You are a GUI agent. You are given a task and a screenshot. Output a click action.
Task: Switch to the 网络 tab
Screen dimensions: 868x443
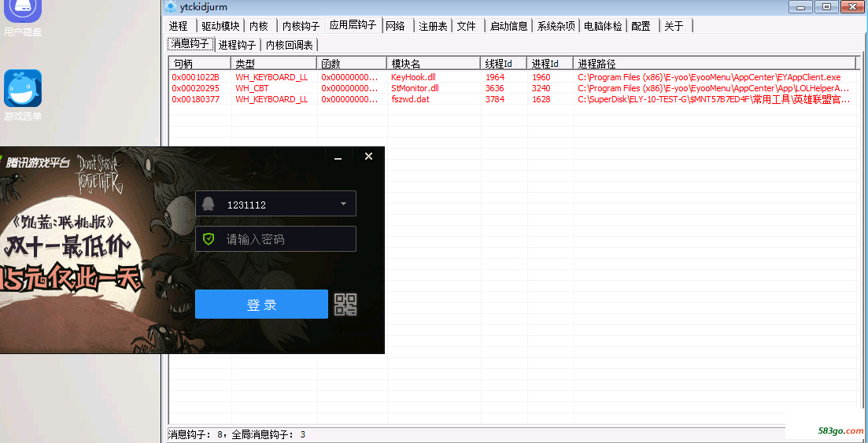(x=395, y=26)
